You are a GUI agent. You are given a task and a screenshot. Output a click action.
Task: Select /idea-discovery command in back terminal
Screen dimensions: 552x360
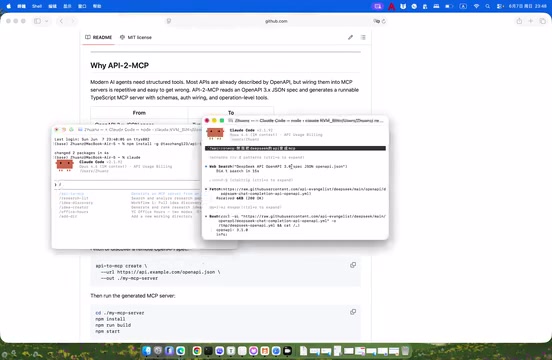(x=76, y=203)
